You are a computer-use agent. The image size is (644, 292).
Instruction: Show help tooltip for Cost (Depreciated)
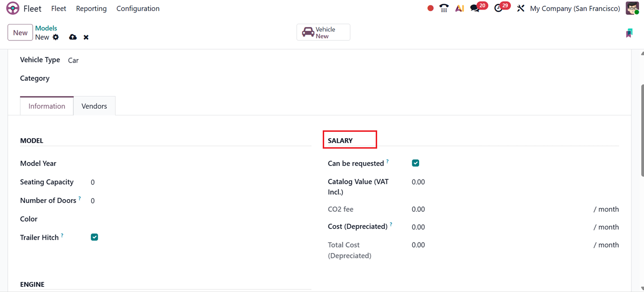coord(391,224)
